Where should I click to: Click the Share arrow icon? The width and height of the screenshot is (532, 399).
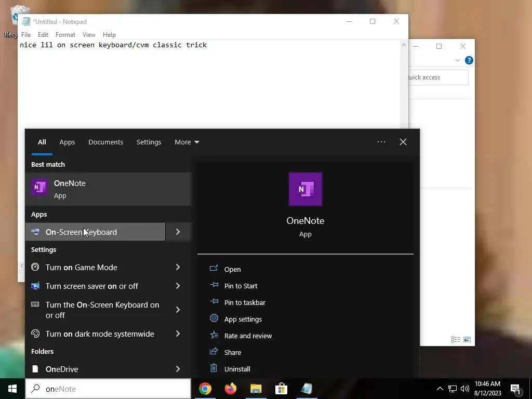point(214,352)
